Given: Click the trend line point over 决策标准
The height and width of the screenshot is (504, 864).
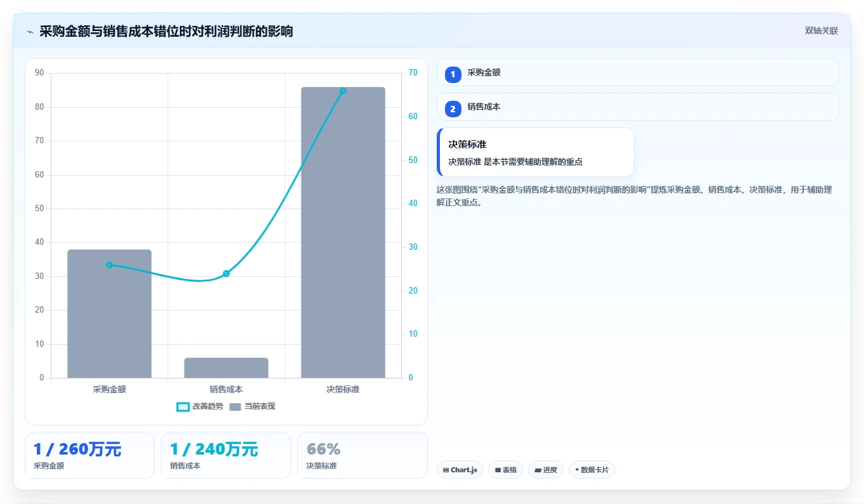Looking at the screenshot, I should pos(343,91).
